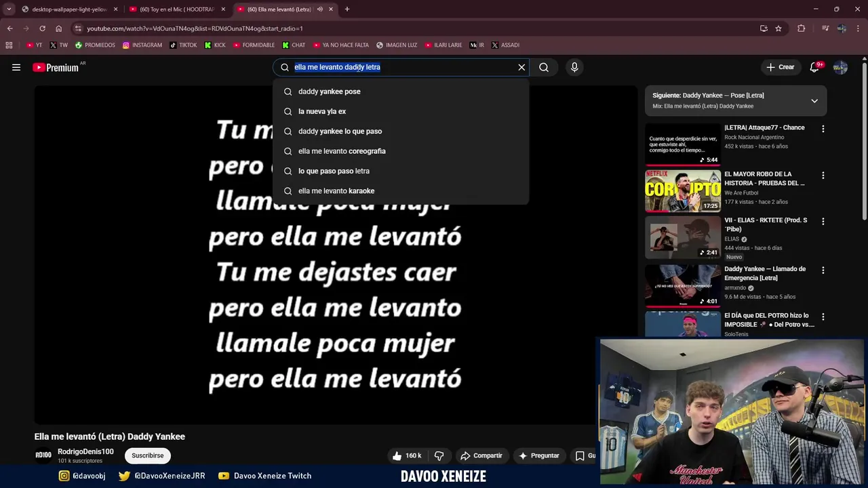The width and height of the screenshot is (868, 488).
Task: Mute the Ella me levantó tab audio
Action: [319, 9]
